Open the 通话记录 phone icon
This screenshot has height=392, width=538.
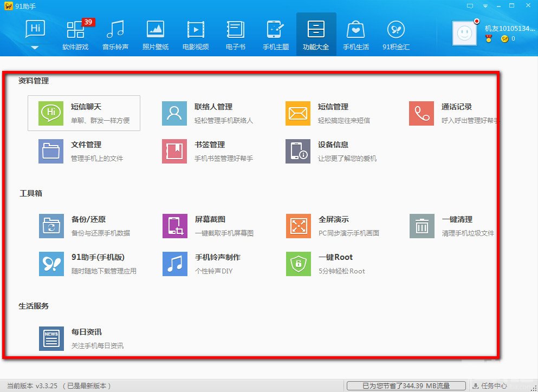(422, 113)
